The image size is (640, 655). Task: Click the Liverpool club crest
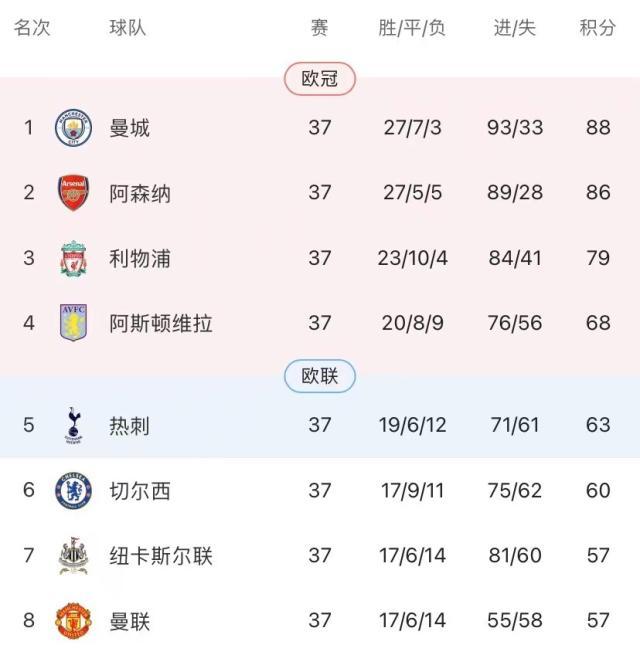[x=74, y=259]
